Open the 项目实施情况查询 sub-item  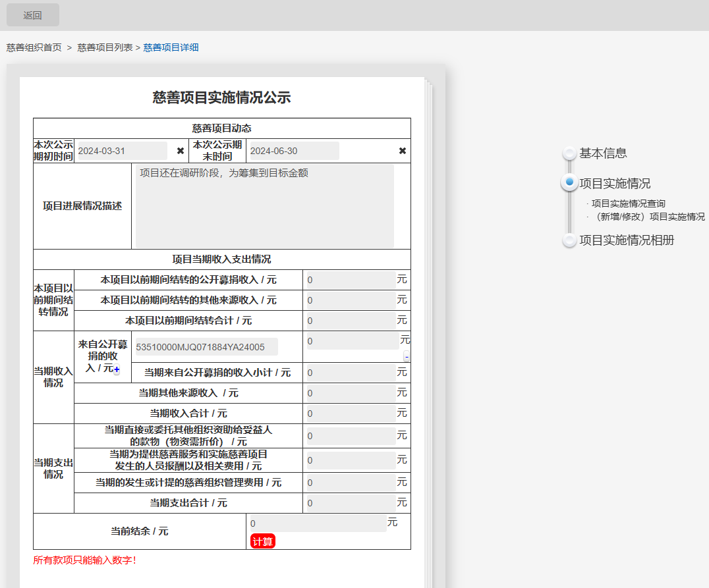pos(628,203)
